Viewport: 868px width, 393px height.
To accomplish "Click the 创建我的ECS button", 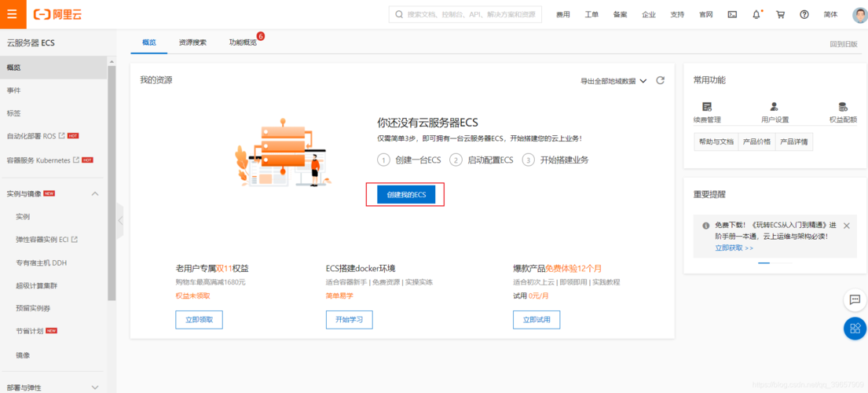I will click(406, 194).
